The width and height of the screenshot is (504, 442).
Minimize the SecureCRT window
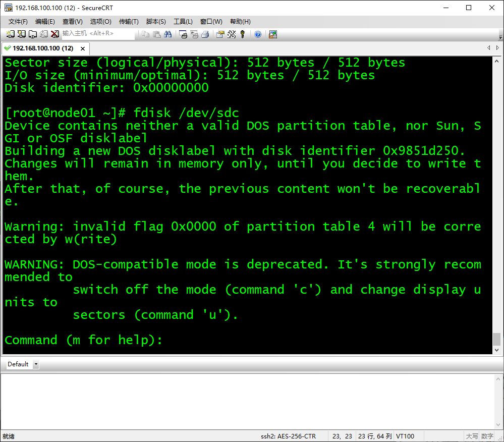coord(446,8)
